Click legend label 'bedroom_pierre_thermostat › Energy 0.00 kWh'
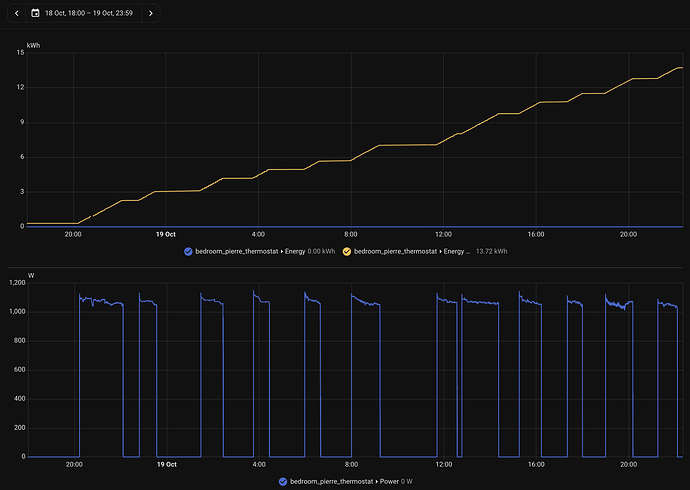The height and width of the screenshot is (490, 690). (x=265, y=252)
